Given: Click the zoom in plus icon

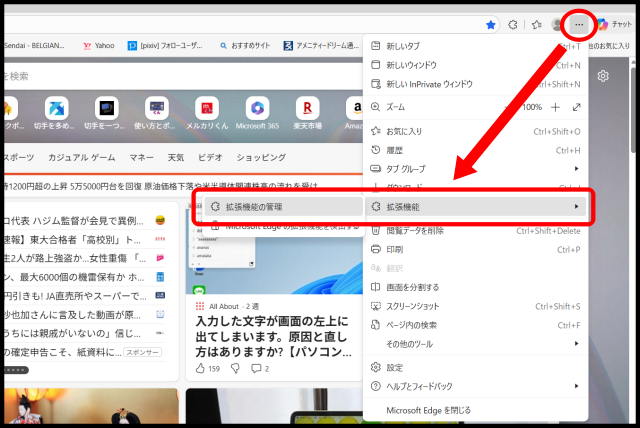Looking at the screenshot, I should pyautogui.click(x=555, y=107).
